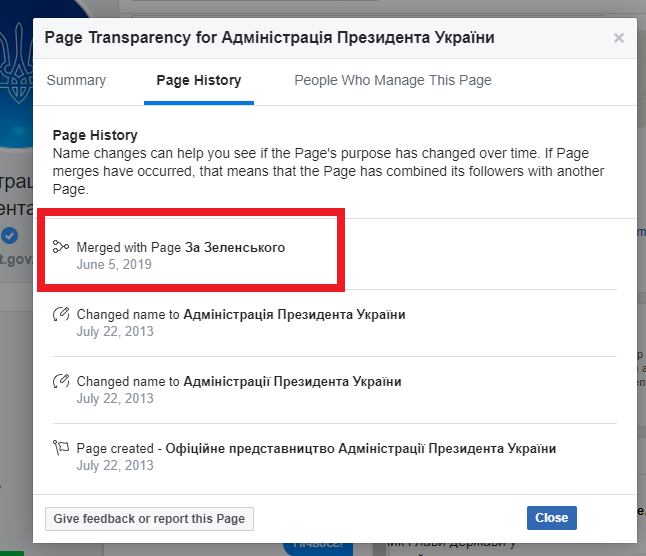Click the date under the 'Page created' entry
This screenshot has width=646, height=556.
(115, 466)
